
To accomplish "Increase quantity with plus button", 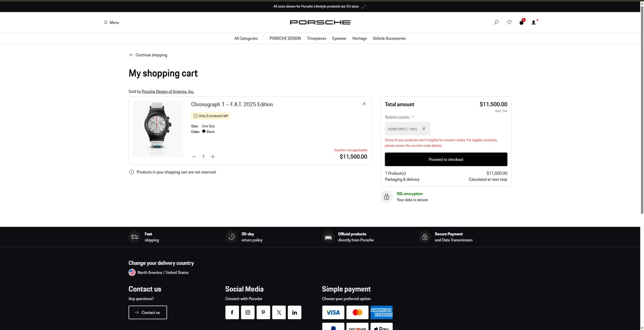I will click(213, 156).
